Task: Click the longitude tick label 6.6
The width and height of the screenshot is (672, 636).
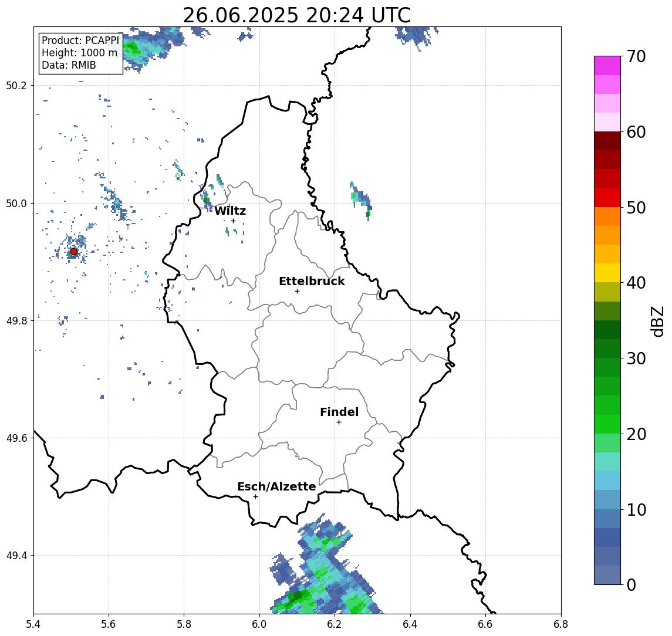Action: [485, 624]
